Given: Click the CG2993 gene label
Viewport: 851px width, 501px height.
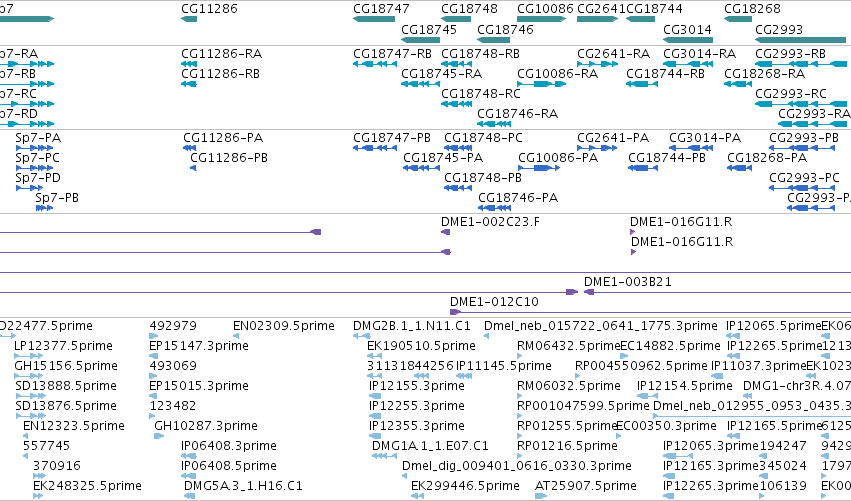Looking at the screenshot, I should click(779, 29).
